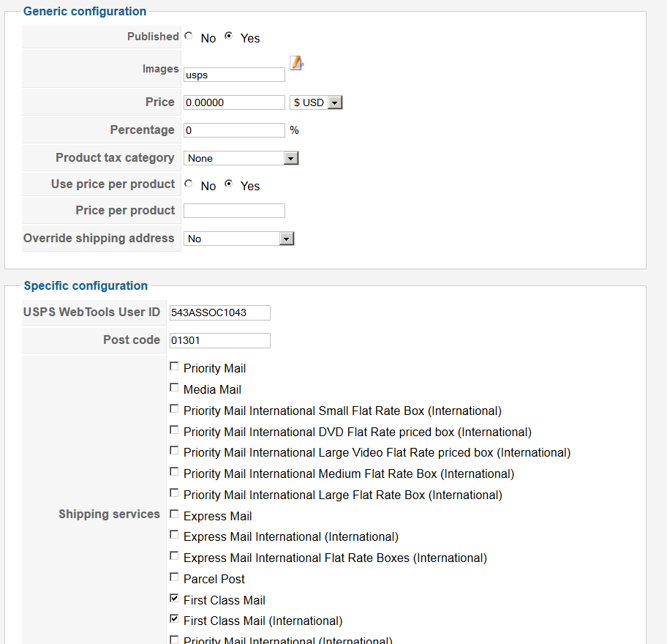Check the Media Mail option
Image resolution: width=667 pixels, height=644 pixels.
pyautogui.click(x=174, y=388)
